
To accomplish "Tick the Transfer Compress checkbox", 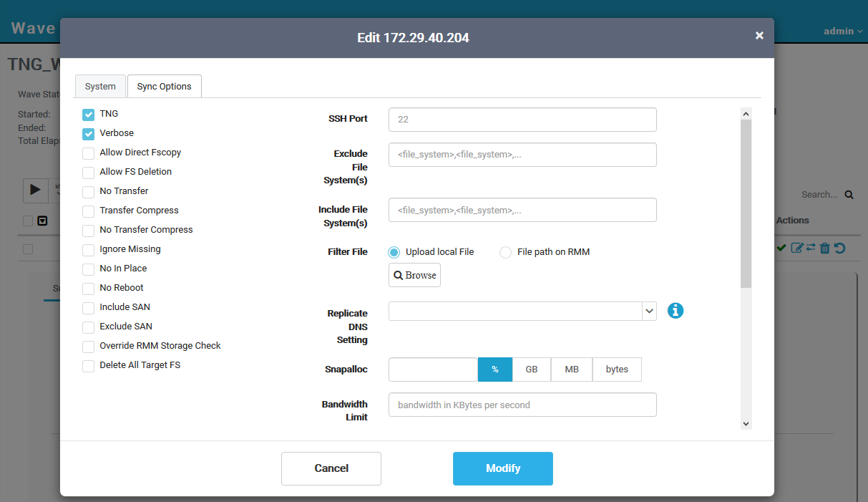I will coord(88,211).
